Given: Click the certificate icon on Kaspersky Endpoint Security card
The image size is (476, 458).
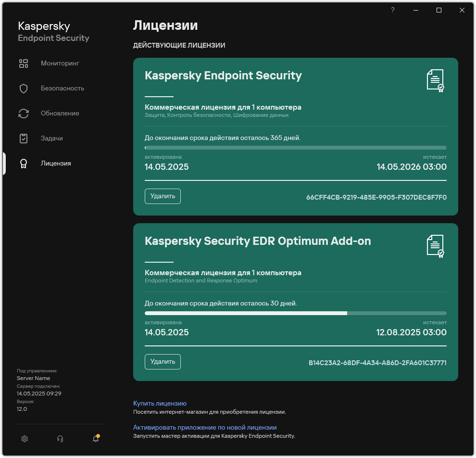Looking at the screenshot, I should [x=436, y=80].
